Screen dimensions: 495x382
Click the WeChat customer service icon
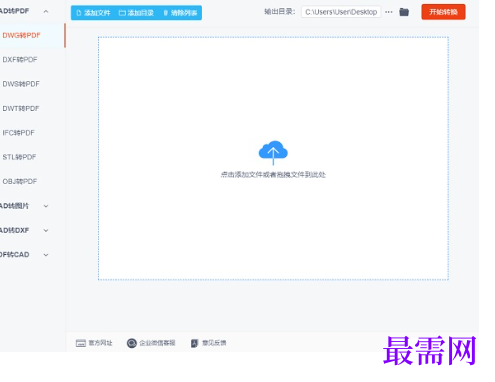click(x=132, y=343)
